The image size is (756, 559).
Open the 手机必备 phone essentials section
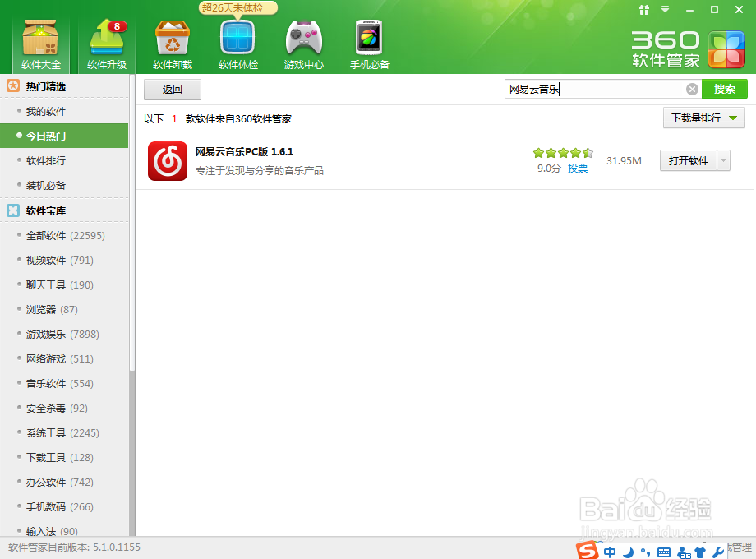(x=369, y=44)
